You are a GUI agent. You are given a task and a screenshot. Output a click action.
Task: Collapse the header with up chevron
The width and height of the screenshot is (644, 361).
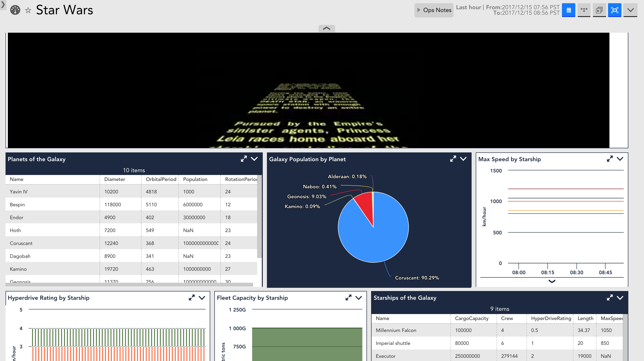(x=327, y=29)
